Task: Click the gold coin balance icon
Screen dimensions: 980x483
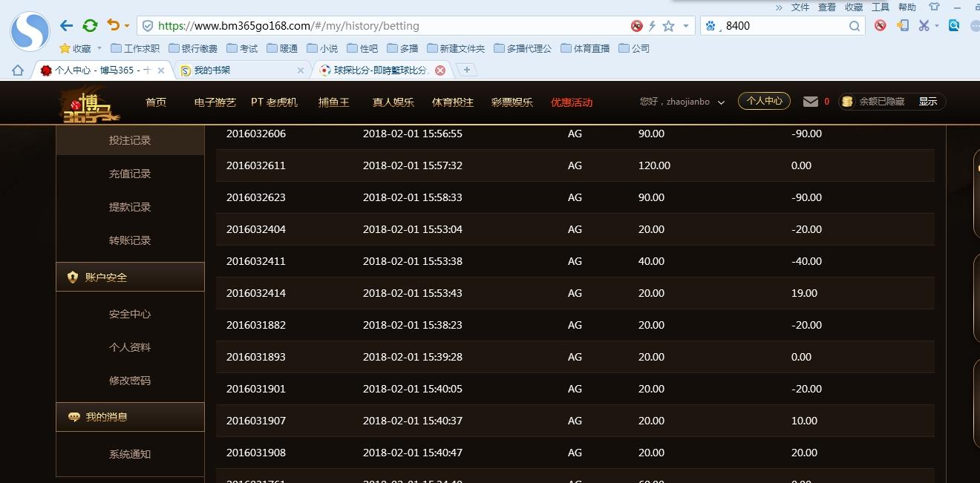Action: (846, 102)
